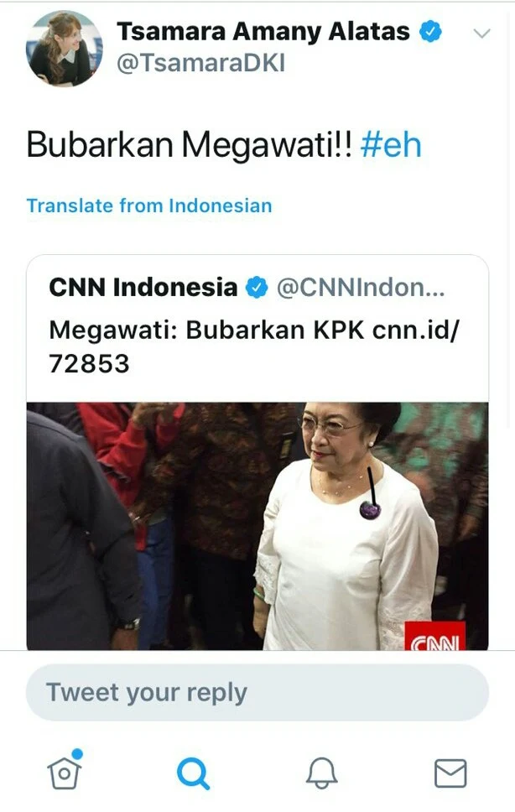The height and width of the screenshot is (812, 515).
Task: Click Tsamara Amany Alatas verified badge
Action: (430, 32)
